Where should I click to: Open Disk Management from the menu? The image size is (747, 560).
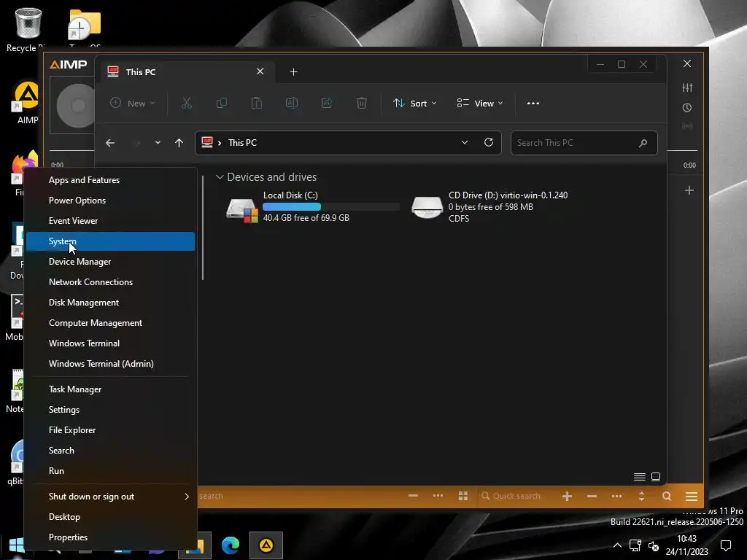click(111, 303)
